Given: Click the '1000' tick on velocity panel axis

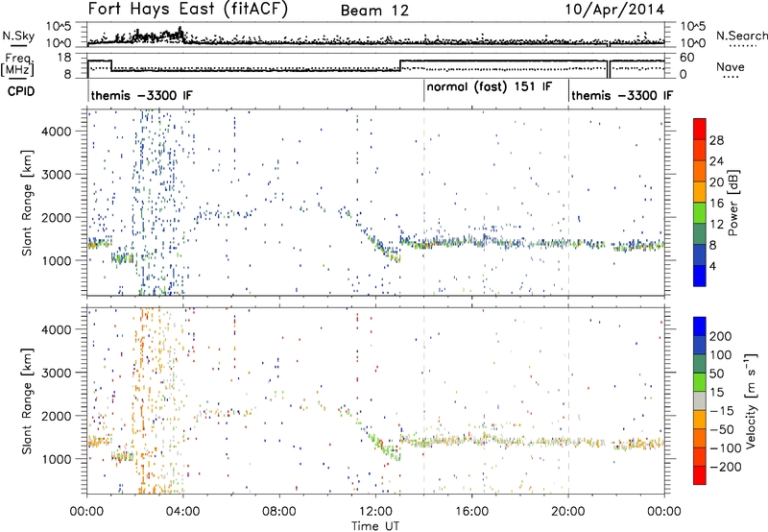Looking at the screenshot, I should (x=56, y=459).
